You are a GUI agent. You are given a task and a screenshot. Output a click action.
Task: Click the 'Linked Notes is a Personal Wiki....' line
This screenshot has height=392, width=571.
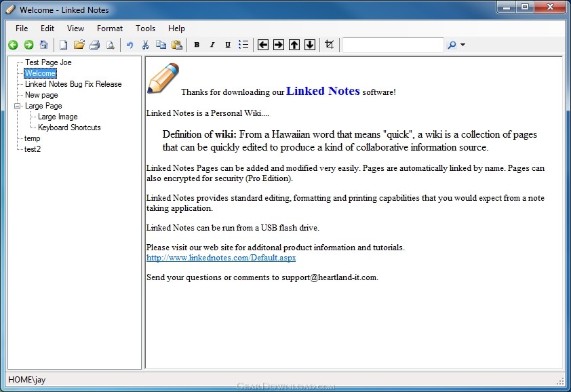click(208, 113)
